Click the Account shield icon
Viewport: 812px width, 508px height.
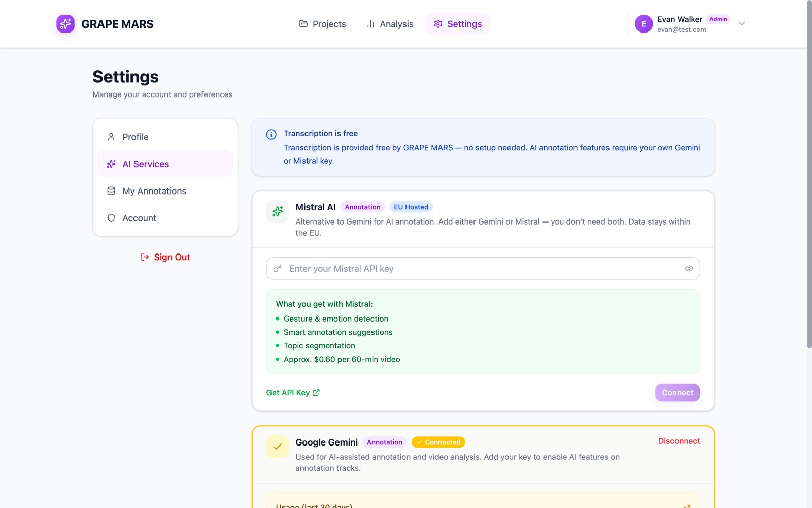(x=111, y=218)
